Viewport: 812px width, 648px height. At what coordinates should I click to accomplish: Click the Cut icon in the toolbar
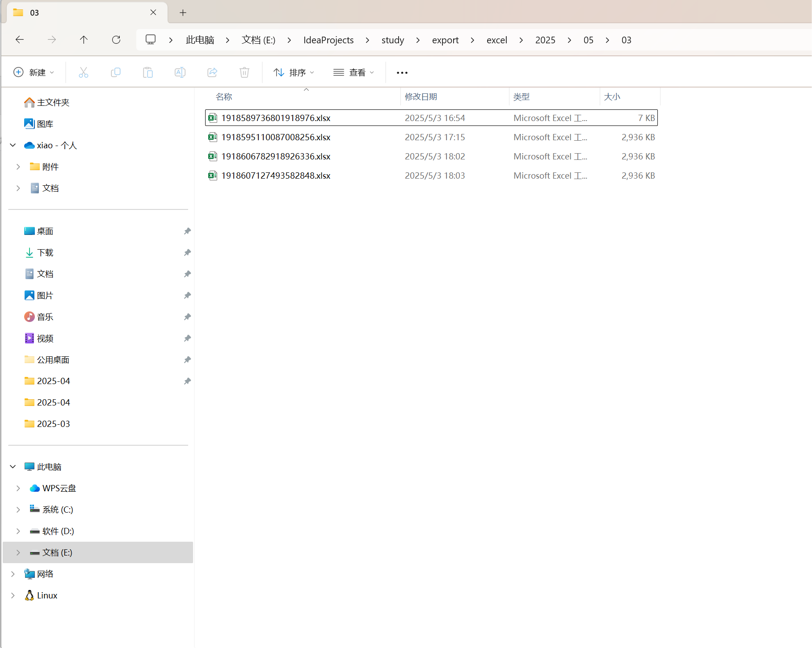[x=84, y=72]
